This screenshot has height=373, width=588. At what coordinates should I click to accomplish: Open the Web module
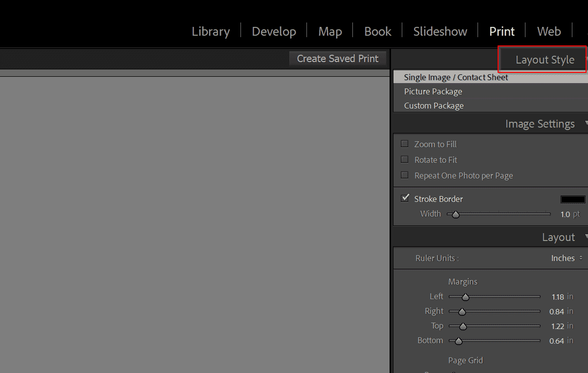point(548,31)
